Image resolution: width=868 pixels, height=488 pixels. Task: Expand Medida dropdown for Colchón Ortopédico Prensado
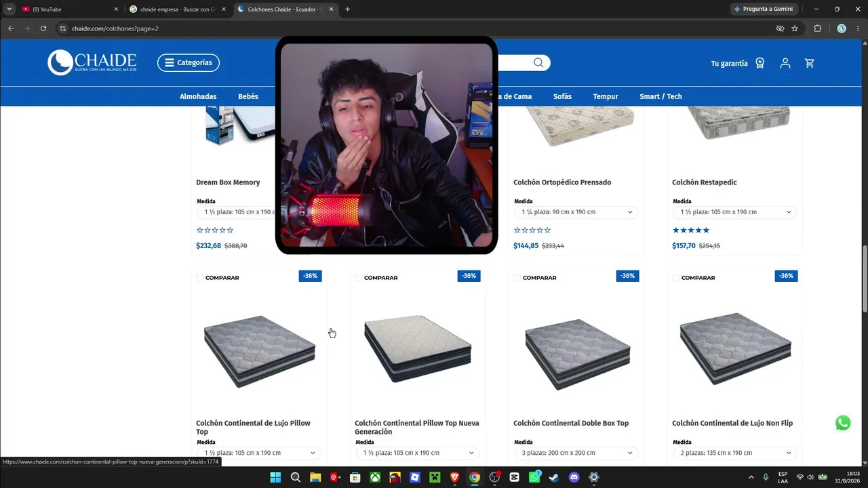click(576, 212)
